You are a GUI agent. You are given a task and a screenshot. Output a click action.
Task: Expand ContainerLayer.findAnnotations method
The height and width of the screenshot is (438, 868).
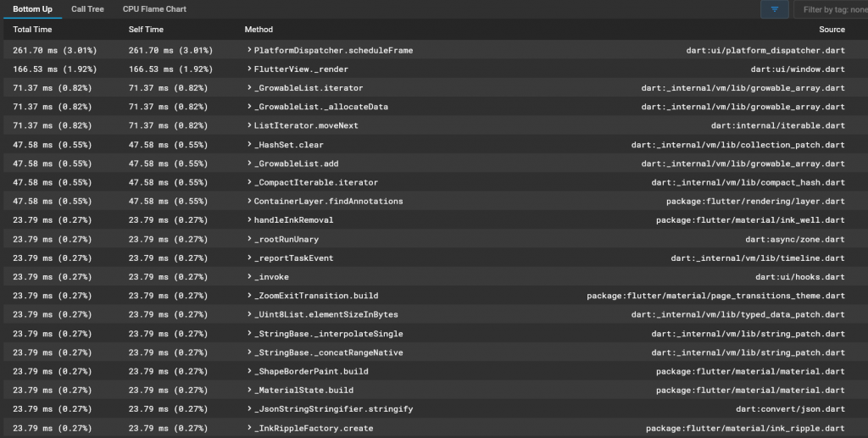tap(249, 202)
